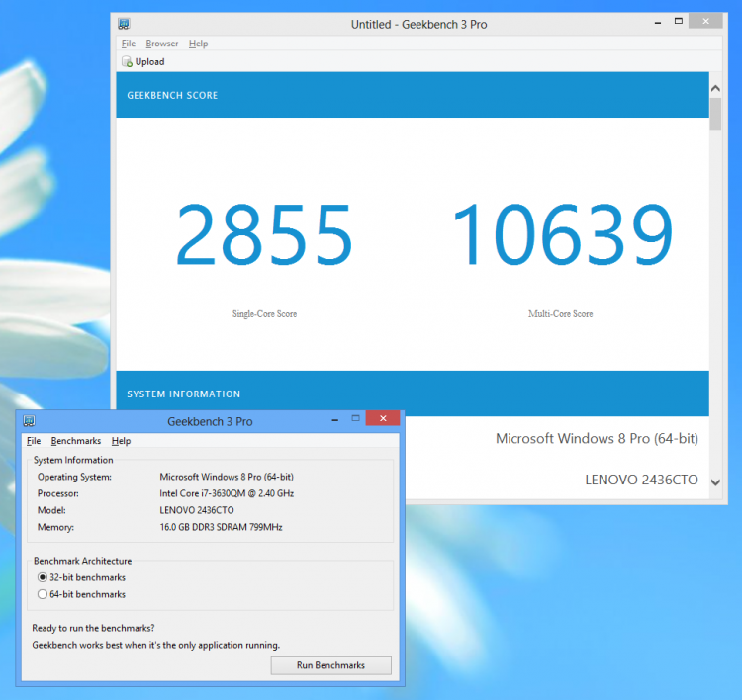
Task: Close the Untitled results window
Action: 705,21
